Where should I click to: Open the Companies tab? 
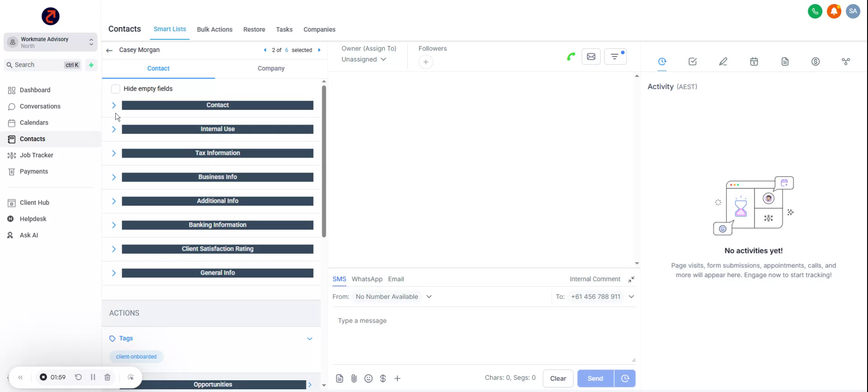(319, 29)
